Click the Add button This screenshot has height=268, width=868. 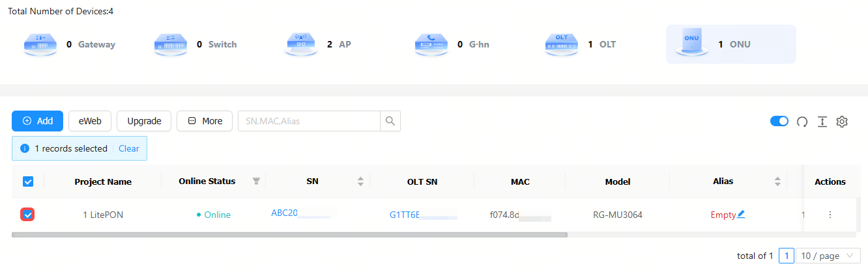(x=38, y=121)
